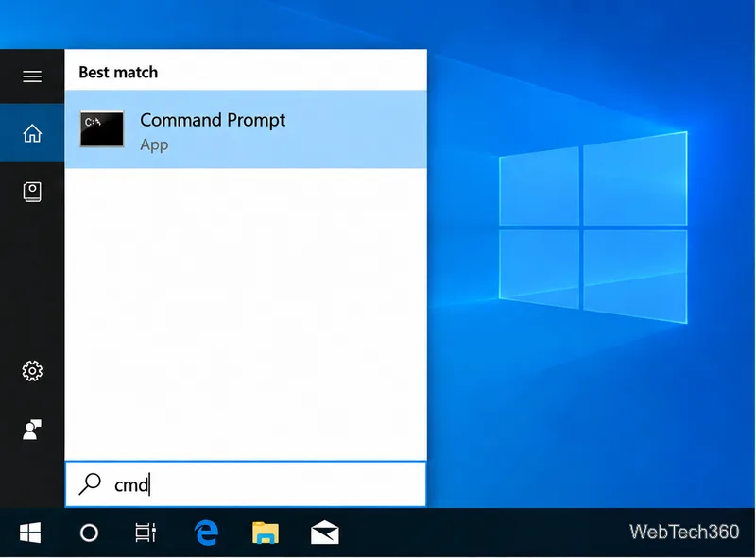Open the Windows Start button
Screen dimensions: 756x558
point(30,533)
